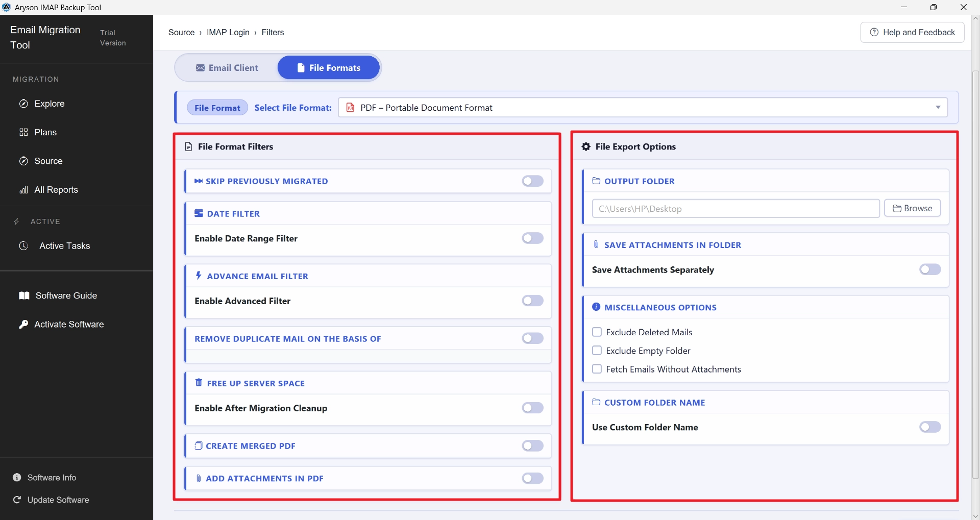Toggle Skip Previously Migrated switch
980x520 pixels.
pyautogui.click(x=532, y=181)
